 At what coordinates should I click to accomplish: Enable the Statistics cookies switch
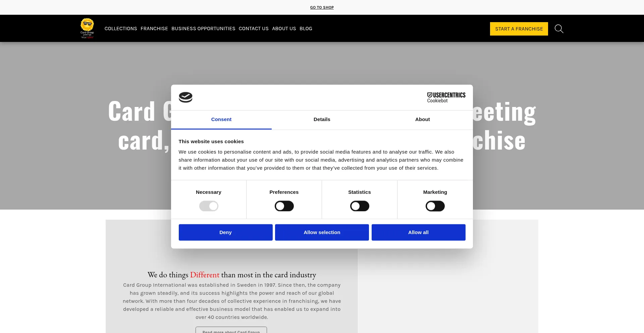pos(360,206)
